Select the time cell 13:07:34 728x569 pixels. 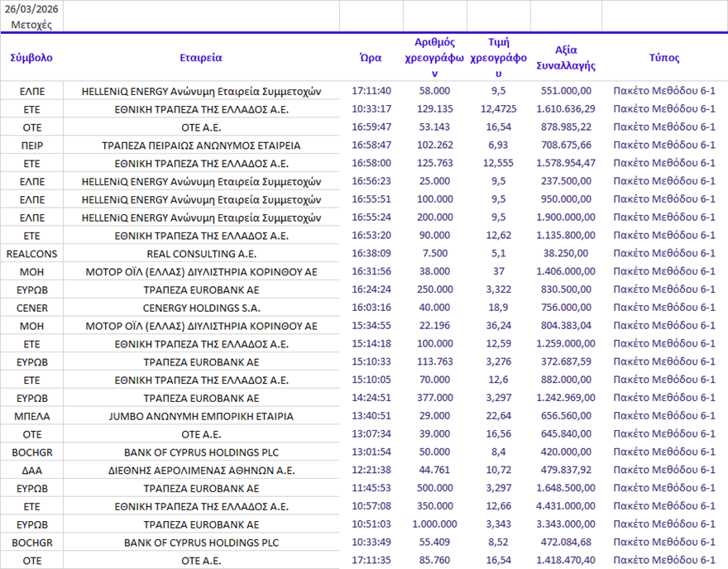click(371, 435)
